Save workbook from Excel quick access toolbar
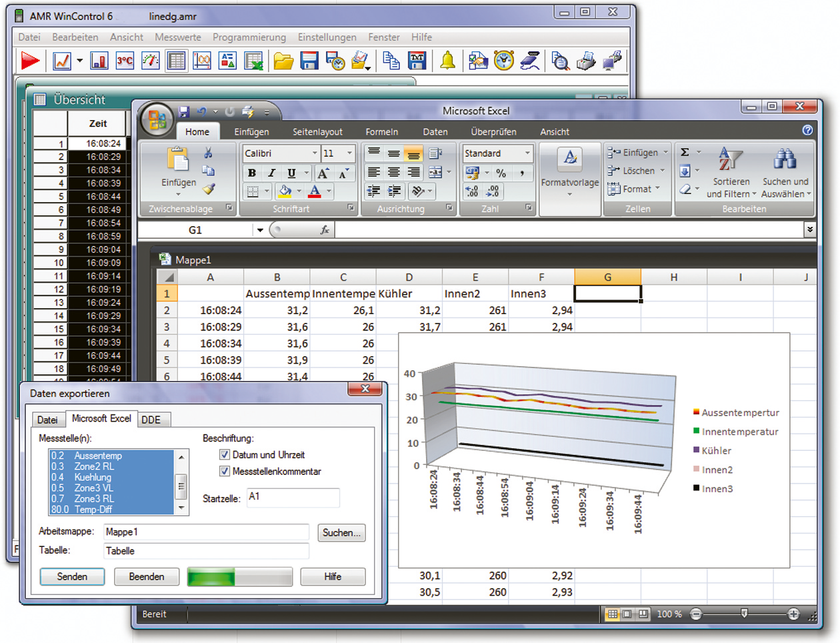Image resolution: width=840 pixels, height=643 pixels. [184, 111]
